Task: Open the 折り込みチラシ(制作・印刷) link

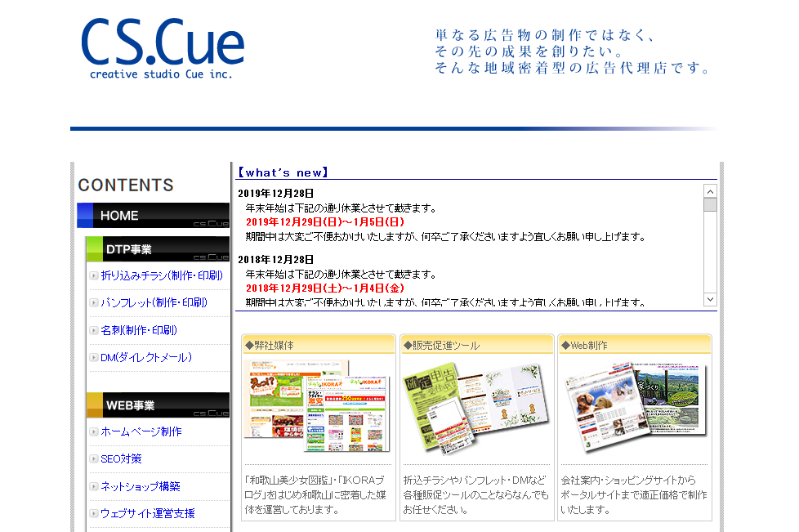Action: click(161, 276)
